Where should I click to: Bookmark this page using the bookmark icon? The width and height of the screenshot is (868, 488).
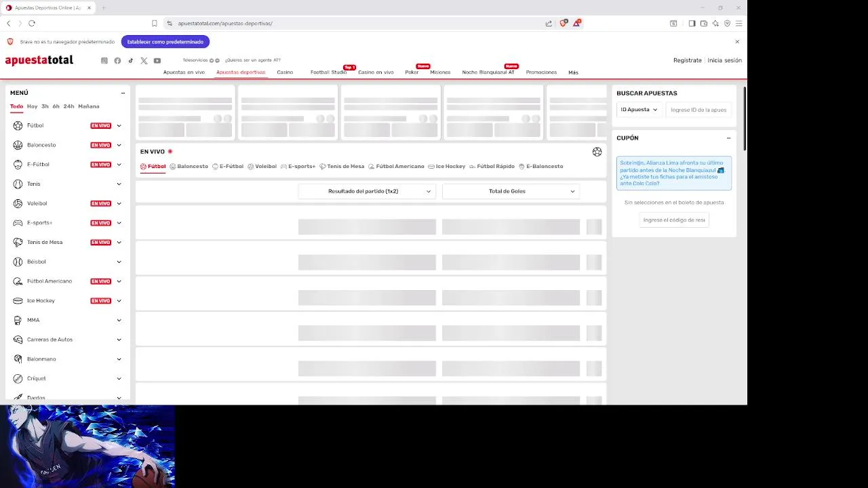click(x=155, y=23)
